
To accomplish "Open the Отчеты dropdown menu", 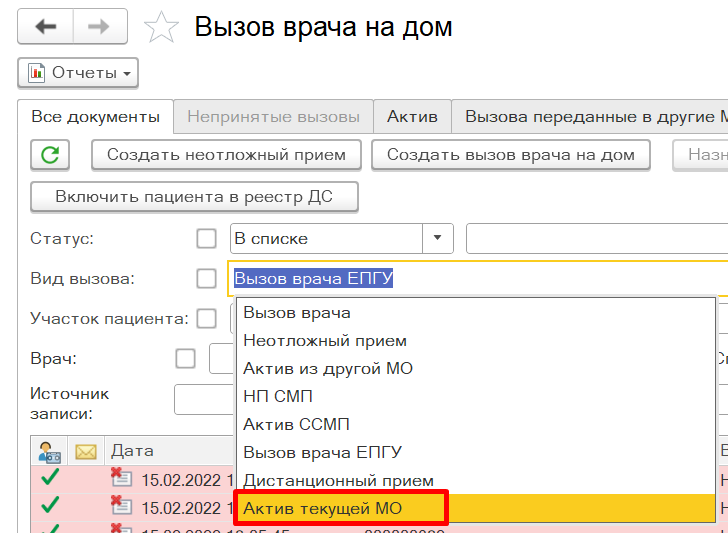I will [x=78, y=73].
